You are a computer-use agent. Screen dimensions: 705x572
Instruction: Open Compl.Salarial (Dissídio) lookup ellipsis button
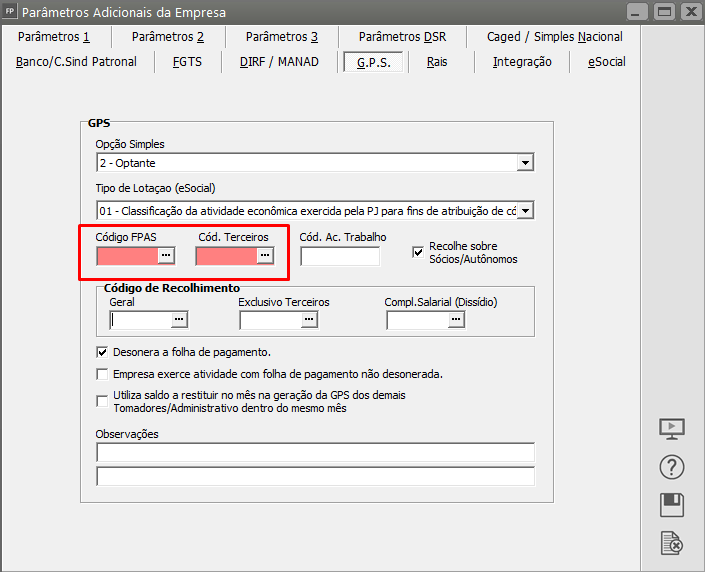456,320
